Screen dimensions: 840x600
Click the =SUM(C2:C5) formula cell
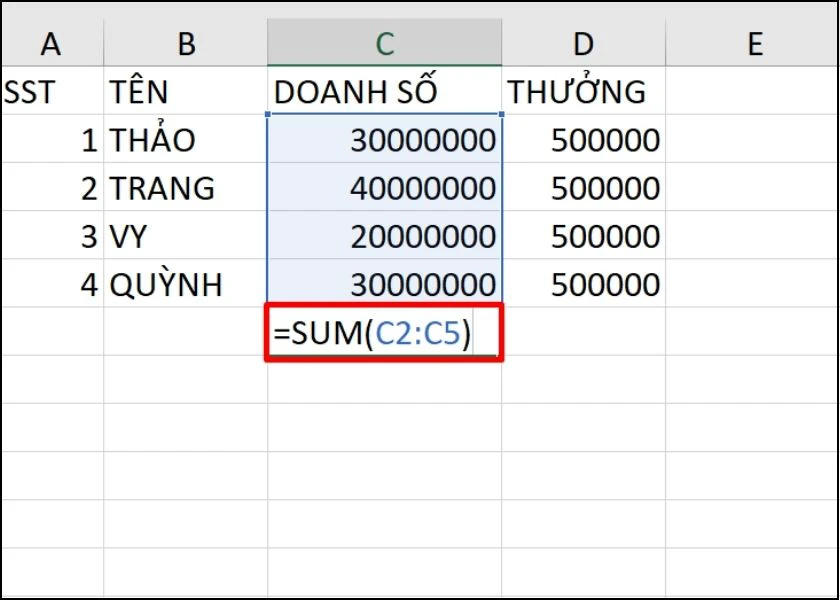pos(385,332)
